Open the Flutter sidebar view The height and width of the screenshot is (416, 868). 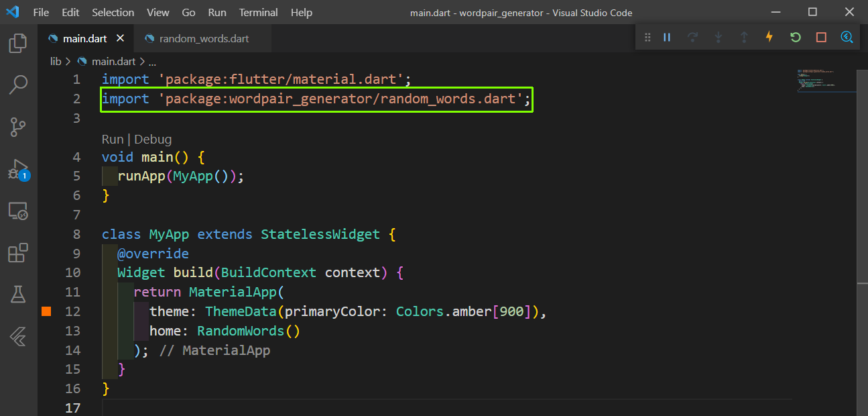18,337
